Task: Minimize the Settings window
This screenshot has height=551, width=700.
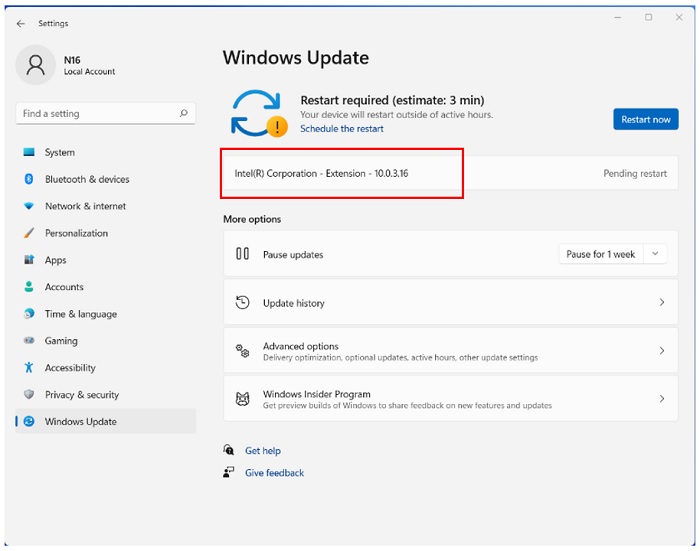Action: 618,17
